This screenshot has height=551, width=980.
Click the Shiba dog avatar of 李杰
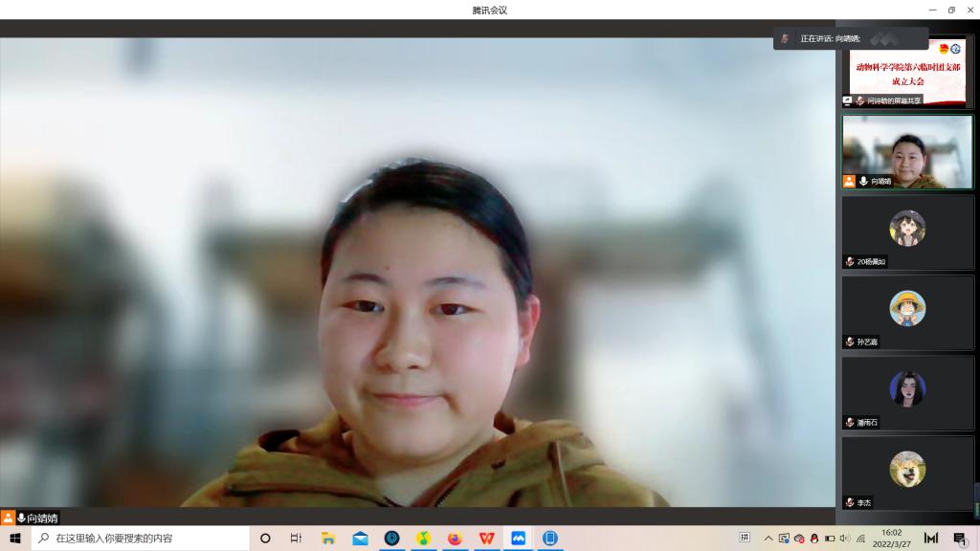[907, 469]
